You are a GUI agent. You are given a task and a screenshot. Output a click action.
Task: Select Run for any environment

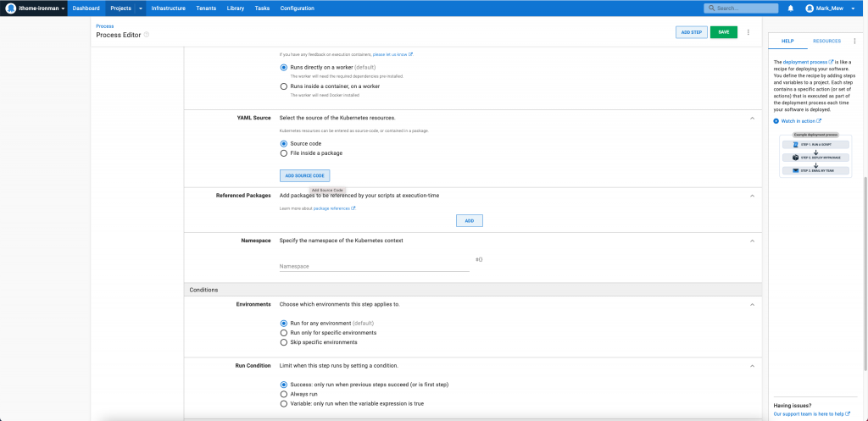click(284, 323)
